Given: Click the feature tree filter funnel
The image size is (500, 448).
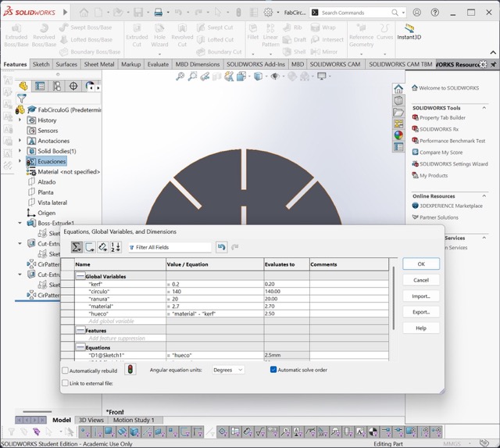Looking at the screenshot, I should [x=22, y=99].
